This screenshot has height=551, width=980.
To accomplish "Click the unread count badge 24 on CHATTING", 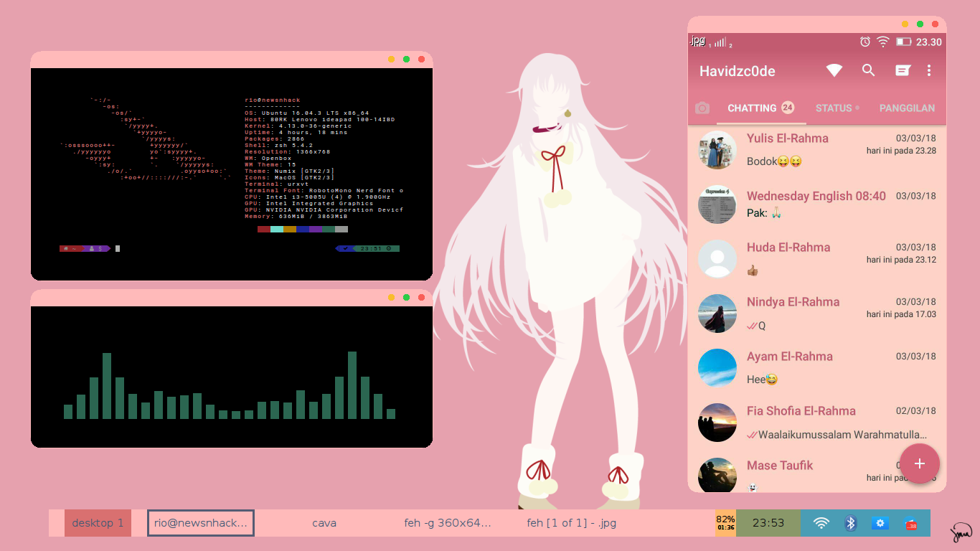I will (788, 108).
